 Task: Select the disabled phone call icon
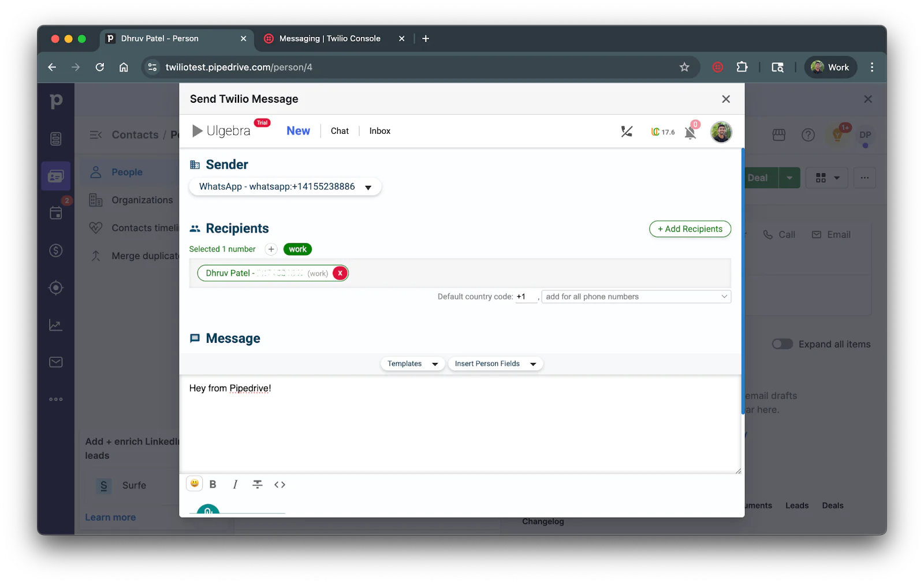point(626,132)
